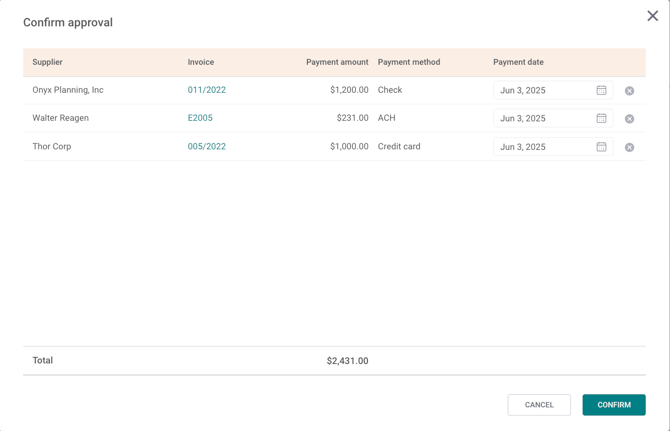The width and height of the screenshot is (670, 431).
Task: Open calendar picker for Walter Reagen payment date
Action: tap(601, 118)
